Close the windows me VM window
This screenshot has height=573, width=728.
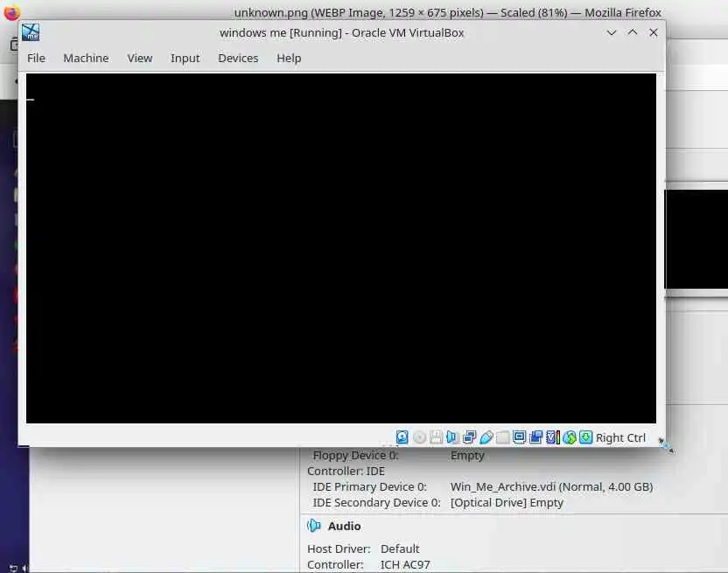654,32
